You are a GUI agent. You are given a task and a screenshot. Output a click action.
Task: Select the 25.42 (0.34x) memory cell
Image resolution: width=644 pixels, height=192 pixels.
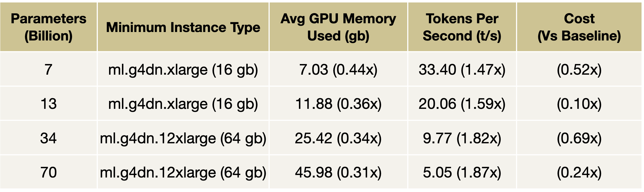pos(338,138)
